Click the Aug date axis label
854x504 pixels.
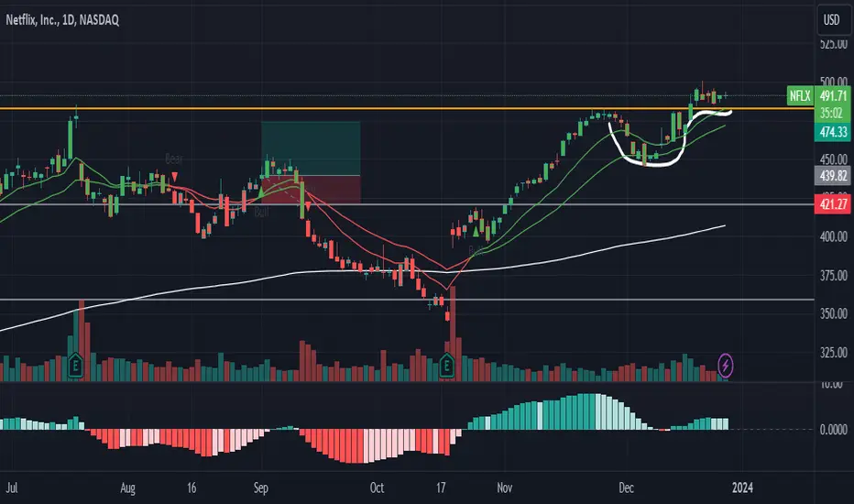click(127, 488)
